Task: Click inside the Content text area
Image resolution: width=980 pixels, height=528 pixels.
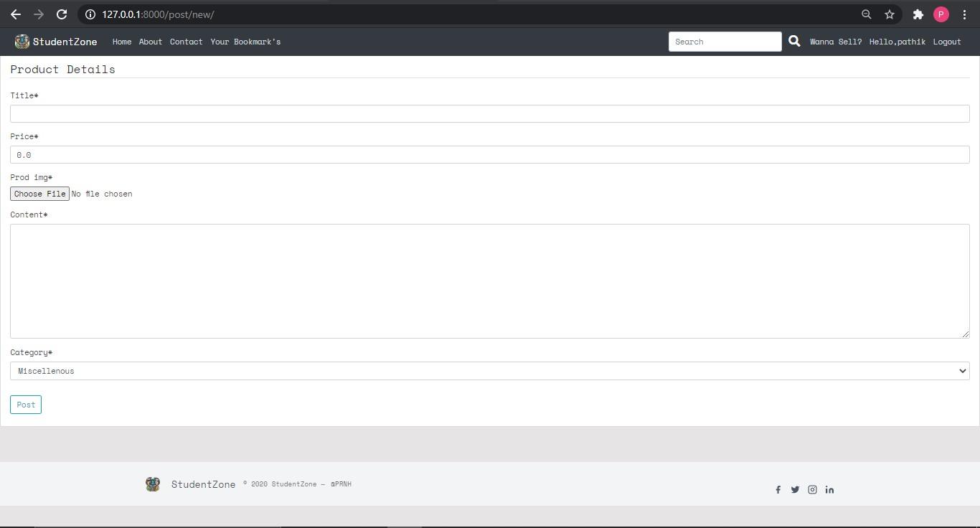Action: (x=490, y=281)
